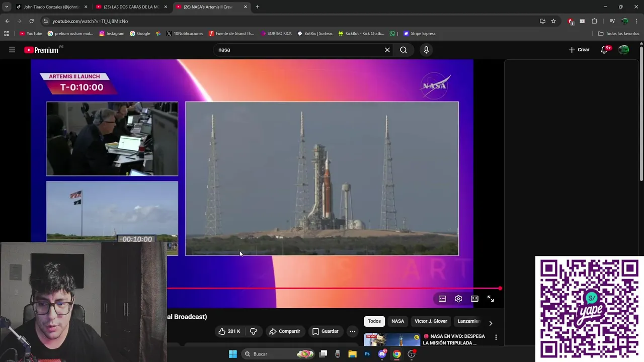Go back in browser history
Image resolution: width=644 pixels, height=362 pixels.
7,21
